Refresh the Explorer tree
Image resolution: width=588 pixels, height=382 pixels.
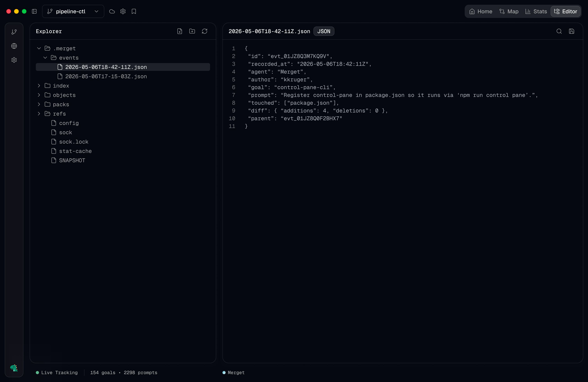(x=205, y=31)
